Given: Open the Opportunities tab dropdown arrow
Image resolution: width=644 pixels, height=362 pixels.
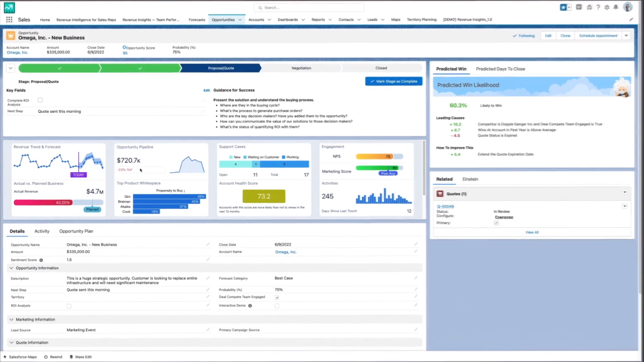Looking at the screenshot, I should 240,20.
